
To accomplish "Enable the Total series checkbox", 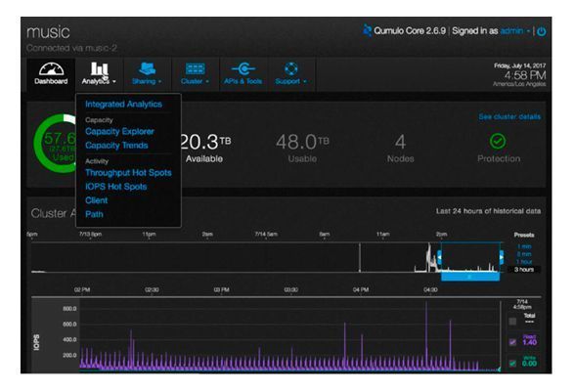I will coord(512,322).
